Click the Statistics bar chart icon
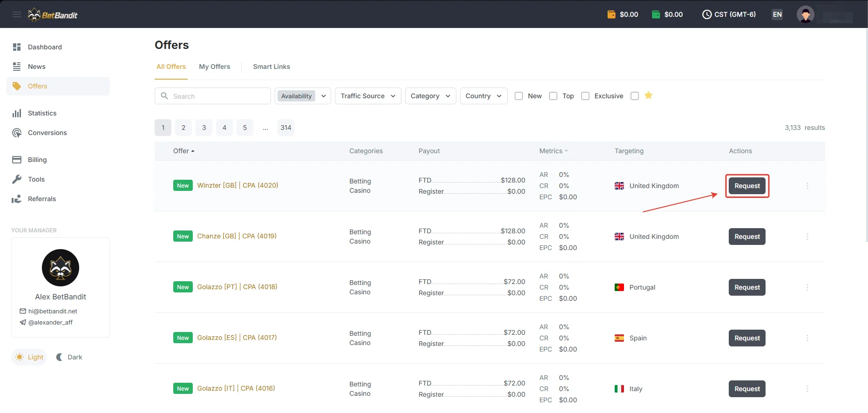Screen dimensions: 868x413 [17, 113]
